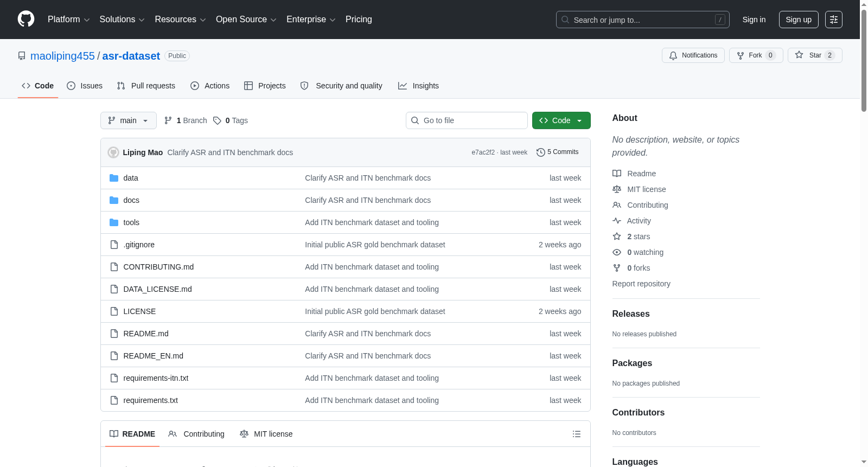Screen dimensions: 868x467
Task: Open the Releases heading link
Action: (x=631, y=314)
